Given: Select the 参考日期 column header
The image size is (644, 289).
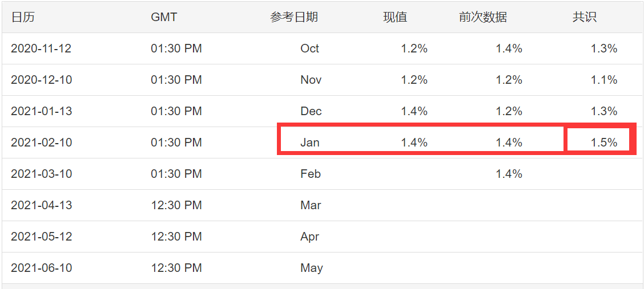Looking at the screenshot, I should point(293,17).
